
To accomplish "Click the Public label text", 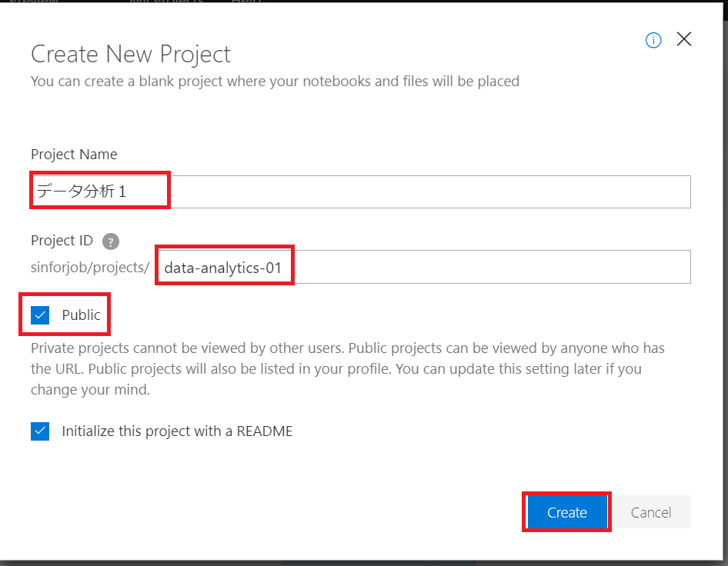I will tap(81, 315).
